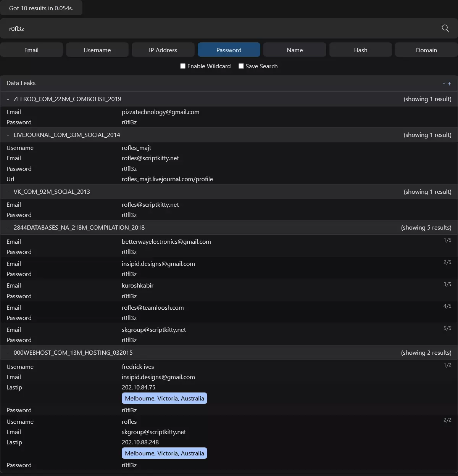
Task: Select IP address 202.10.84.75
Action: 139,387
